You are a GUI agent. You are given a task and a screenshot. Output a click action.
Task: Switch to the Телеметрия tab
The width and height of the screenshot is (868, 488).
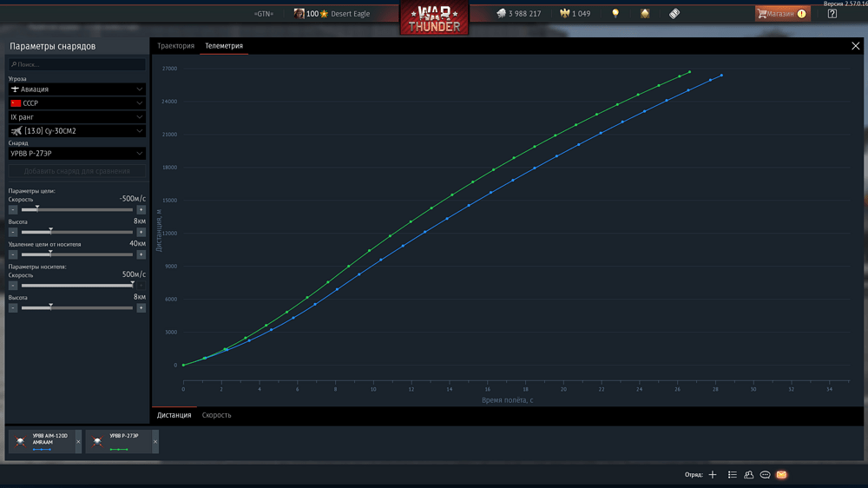click(224, 46)
